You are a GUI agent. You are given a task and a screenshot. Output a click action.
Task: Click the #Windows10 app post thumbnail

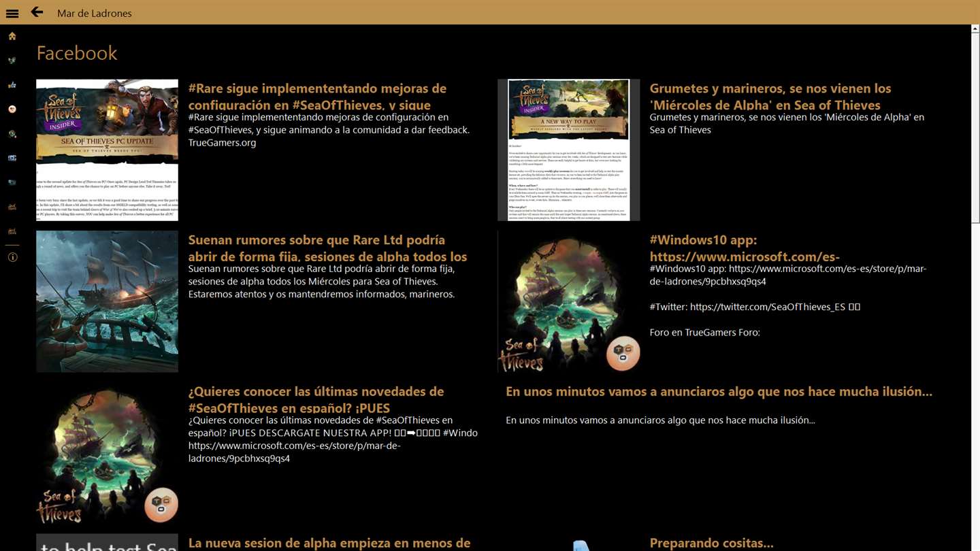568,301
